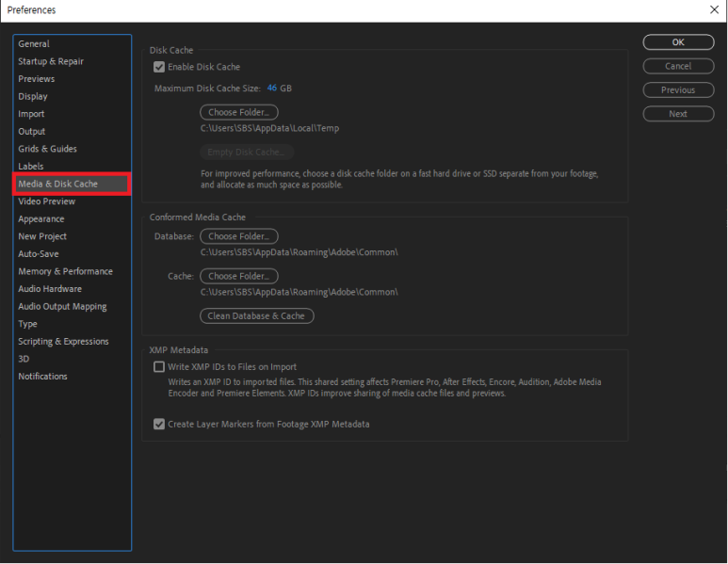Enable Write XMP IDs to Files on Import
728x564 pixels.
159,366
